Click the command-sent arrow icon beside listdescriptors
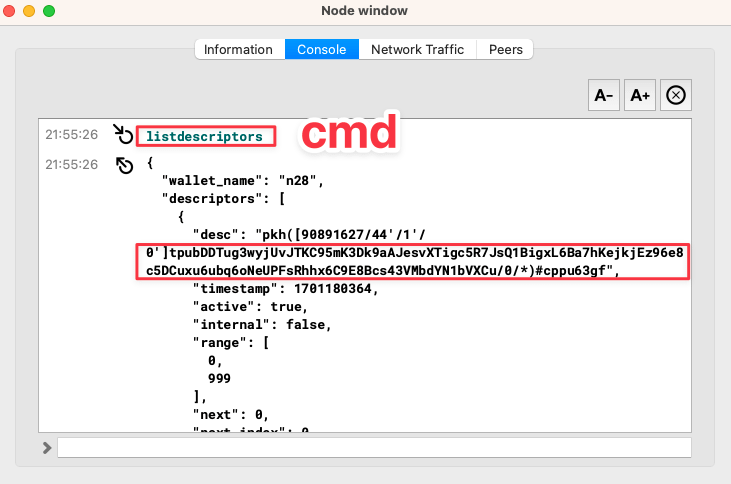The image size is (731, 484). (123, 134)
